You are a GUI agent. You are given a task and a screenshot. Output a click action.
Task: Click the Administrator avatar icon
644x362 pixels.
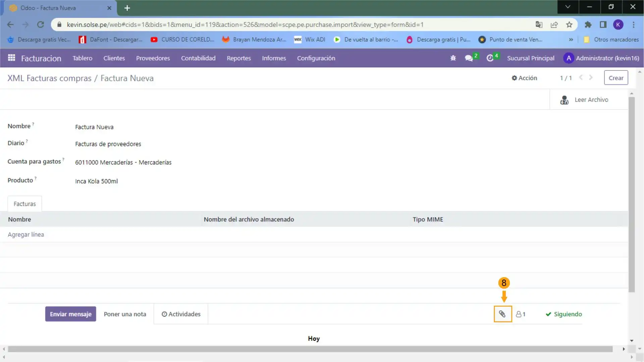click(x=569, y=58)
